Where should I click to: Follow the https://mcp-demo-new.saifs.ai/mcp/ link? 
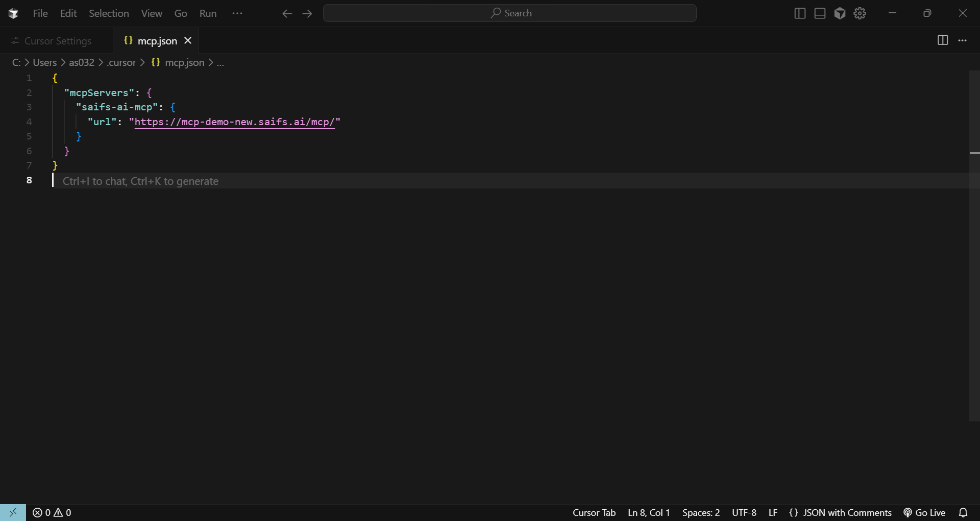(234, 122)
